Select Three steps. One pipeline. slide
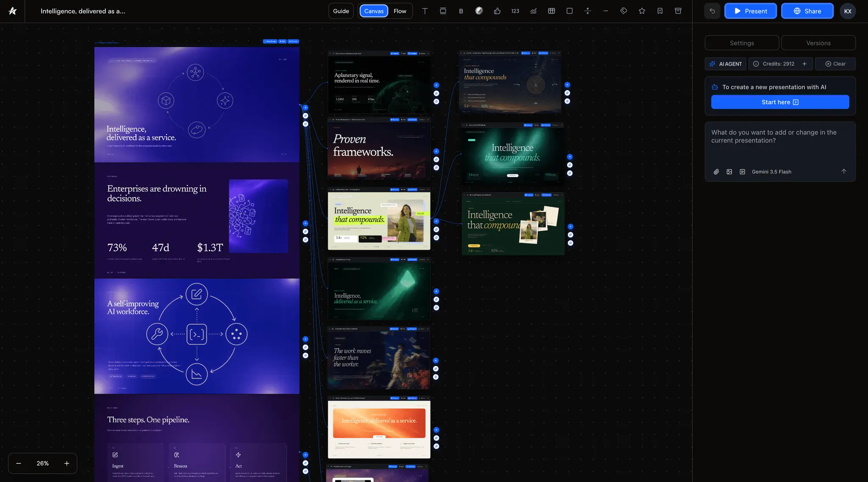This screenshot has height=482, width=868. (197, 438)
